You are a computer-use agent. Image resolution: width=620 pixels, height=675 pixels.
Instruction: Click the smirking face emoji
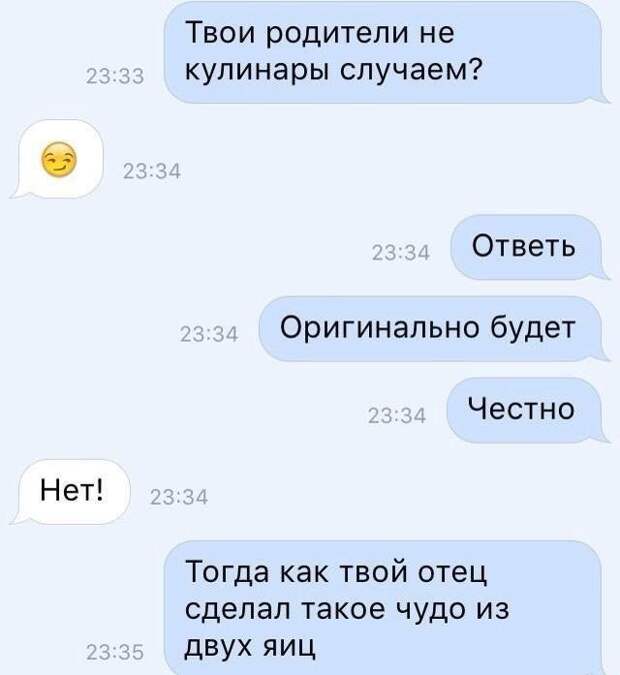coord(59,159)
